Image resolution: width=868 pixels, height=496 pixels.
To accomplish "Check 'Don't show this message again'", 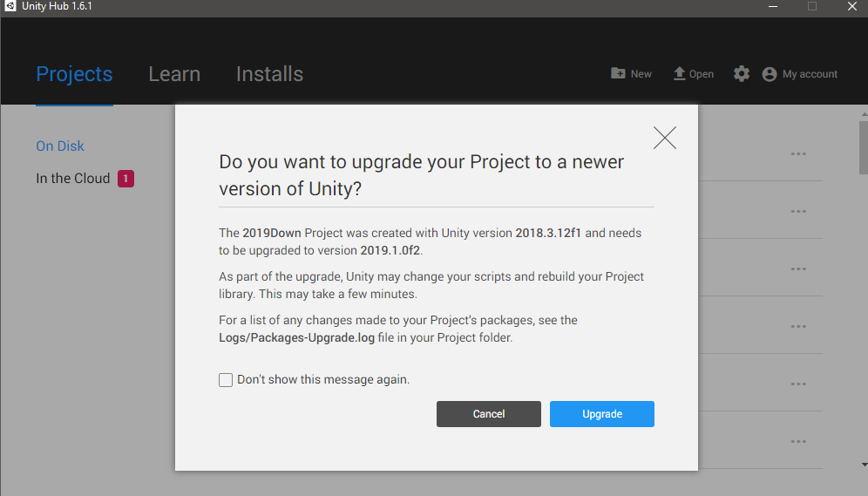I will [x=226, y=380].
